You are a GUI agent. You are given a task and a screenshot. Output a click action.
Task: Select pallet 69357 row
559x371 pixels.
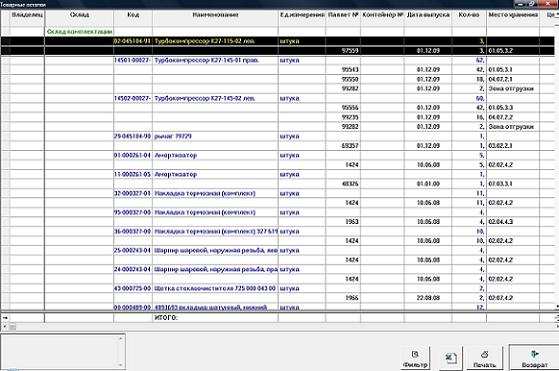[x=278, y=146]
